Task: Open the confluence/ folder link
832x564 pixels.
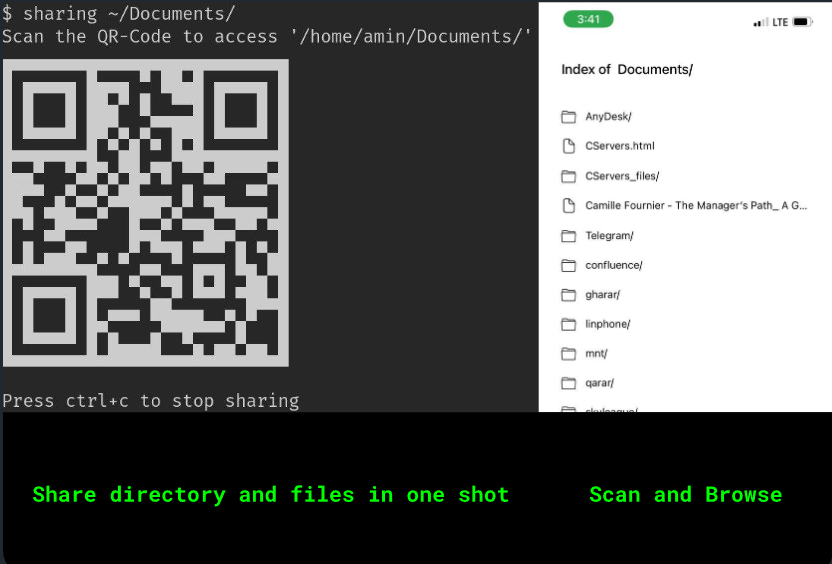Action: pos(613,265)
